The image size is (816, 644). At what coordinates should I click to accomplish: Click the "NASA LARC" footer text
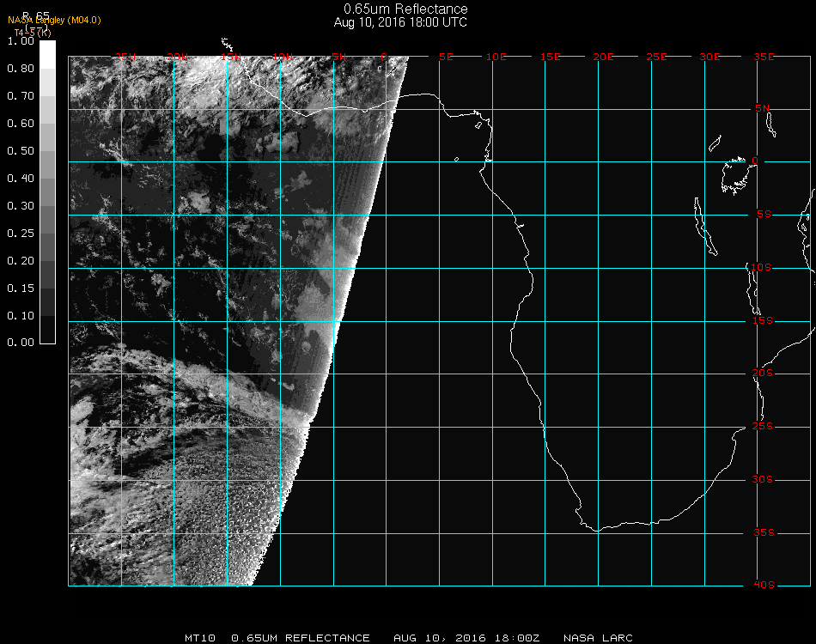click(x=598, y=638)
